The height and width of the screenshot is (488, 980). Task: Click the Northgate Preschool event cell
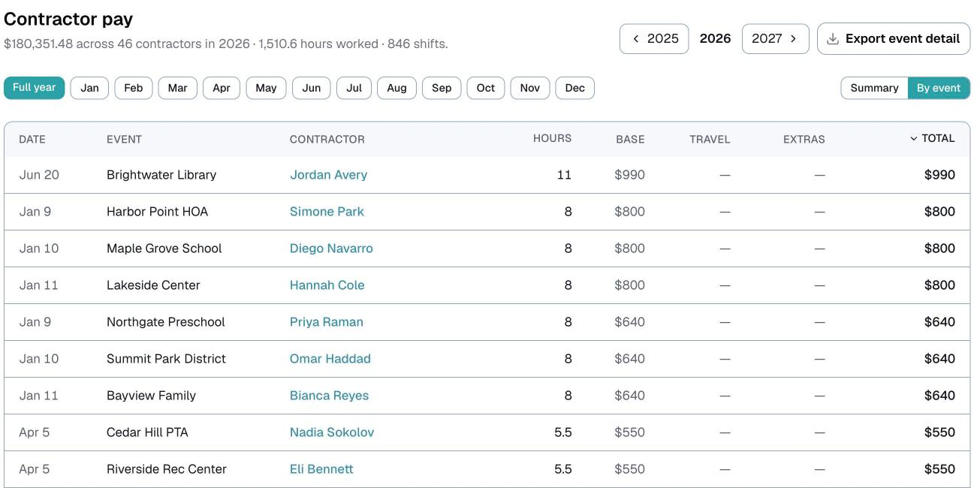pos(165,322)
